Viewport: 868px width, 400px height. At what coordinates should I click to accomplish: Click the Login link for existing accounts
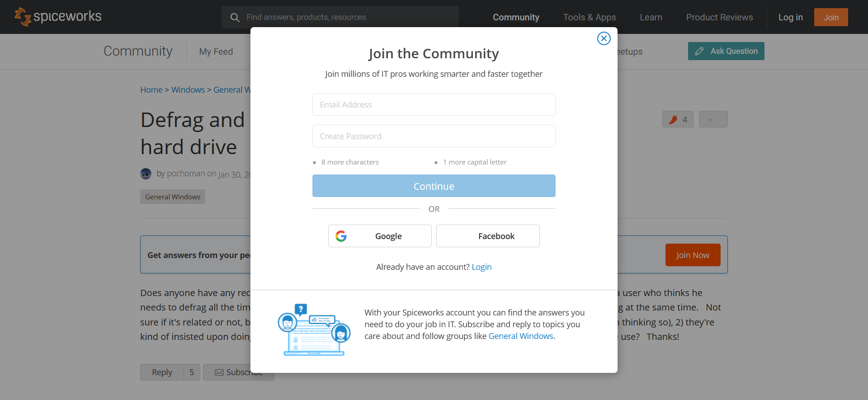(481, 267)
